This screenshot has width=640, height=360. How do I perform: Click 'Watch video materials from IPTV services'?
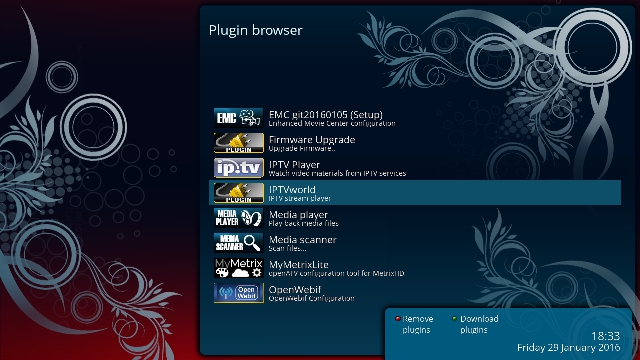337,173
